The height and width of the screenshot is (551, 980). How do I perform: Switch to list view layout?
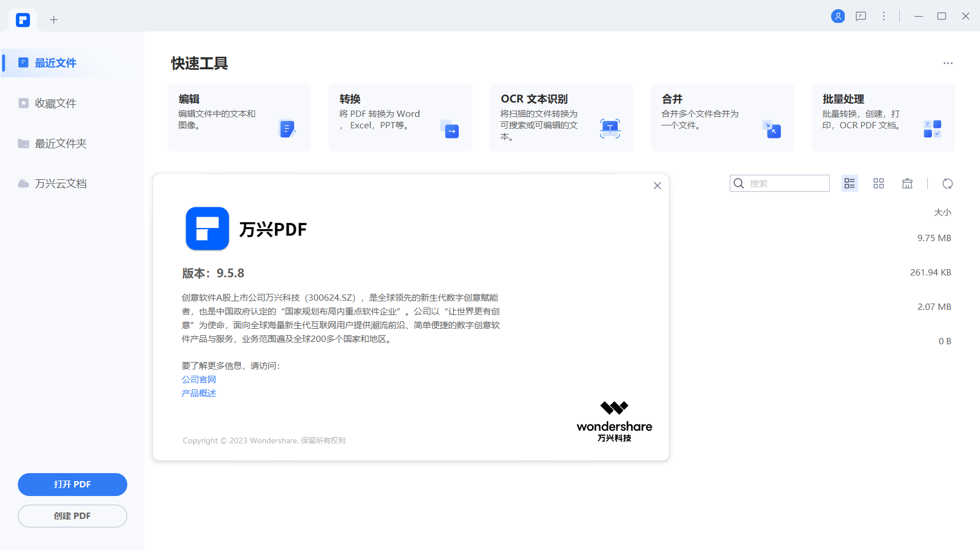click(x=849, y=183)
